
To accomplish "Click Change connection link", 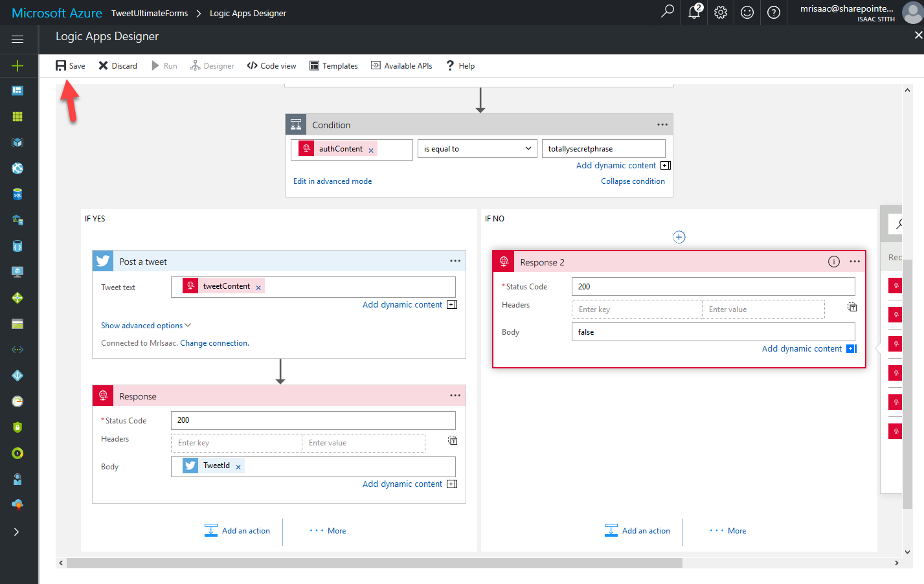I will point(214,343).
